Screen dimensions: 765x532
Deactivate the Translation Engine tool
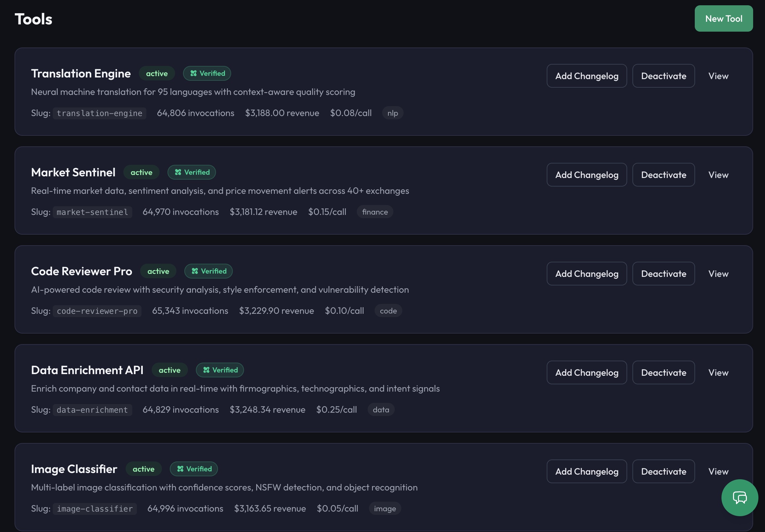(663, 75)
